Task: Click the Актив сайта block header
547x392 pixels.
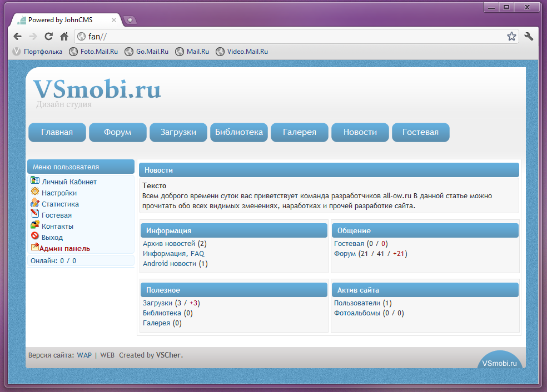Action: 425,290
